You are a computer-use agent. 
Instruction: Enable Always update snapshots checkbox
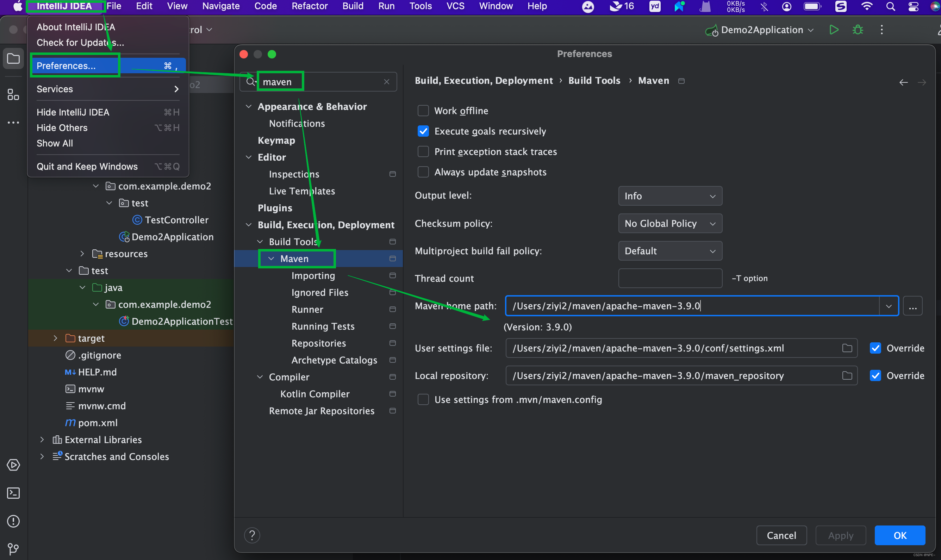tap(423, 172)
